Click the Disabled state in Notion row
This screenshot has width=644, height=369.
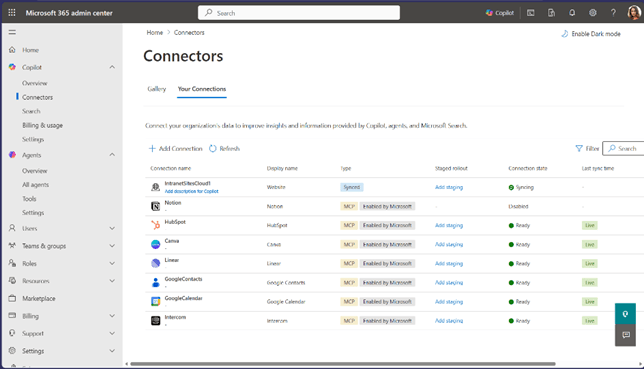point(518,206)
